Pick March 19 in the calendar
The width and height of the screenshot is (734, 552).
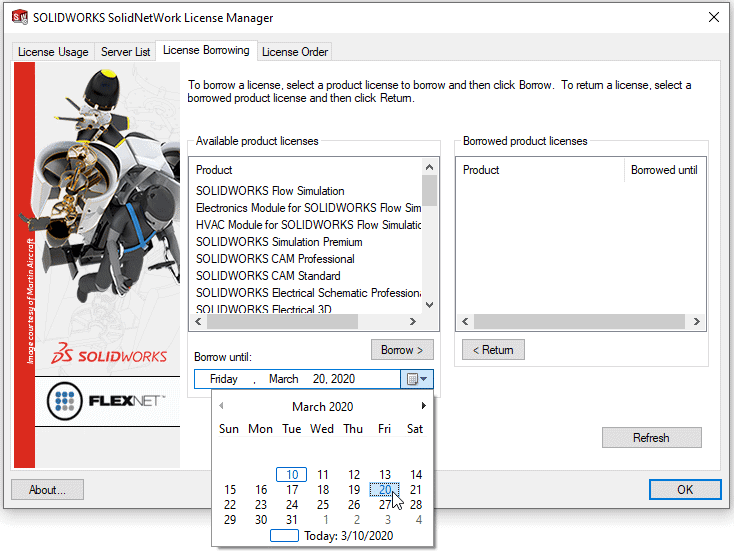tap(354, 490)
